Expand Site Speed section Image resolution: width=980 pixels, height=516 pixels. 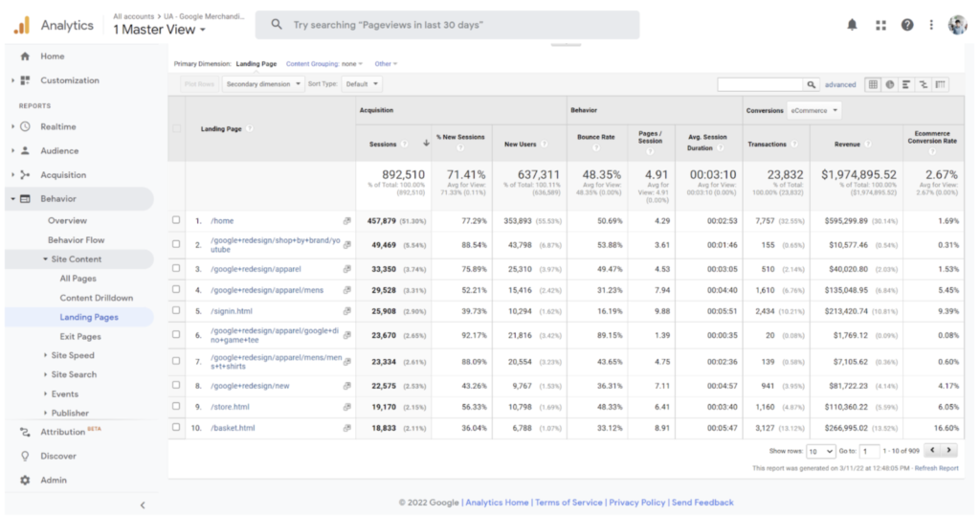click(x=45, y=355)
